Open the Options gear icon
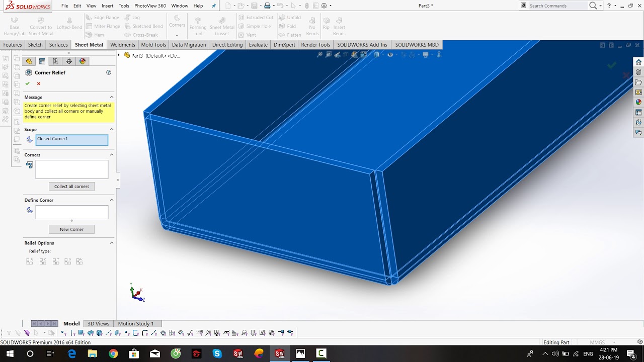This screenshot has width=644, height=362. click(x=324, y=6)
